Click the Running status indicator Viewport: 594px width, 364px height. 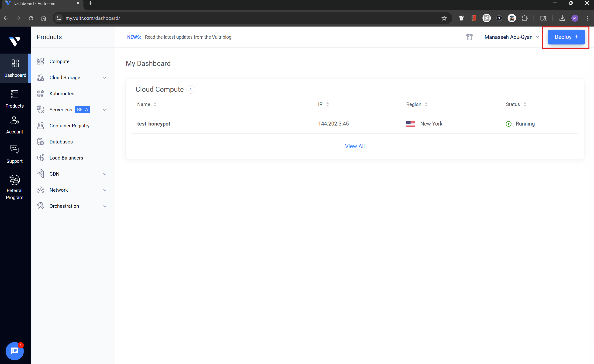pos(520,124)
